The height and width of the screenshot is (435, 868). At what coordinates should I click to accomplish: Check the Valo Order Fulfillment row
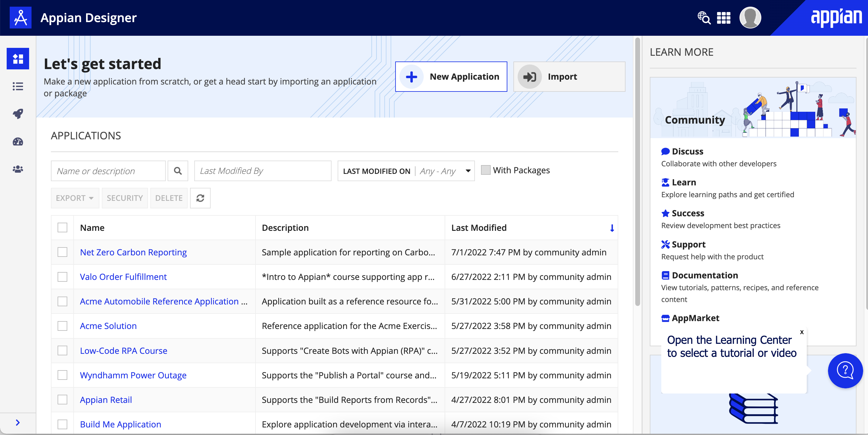pos(62,277)
